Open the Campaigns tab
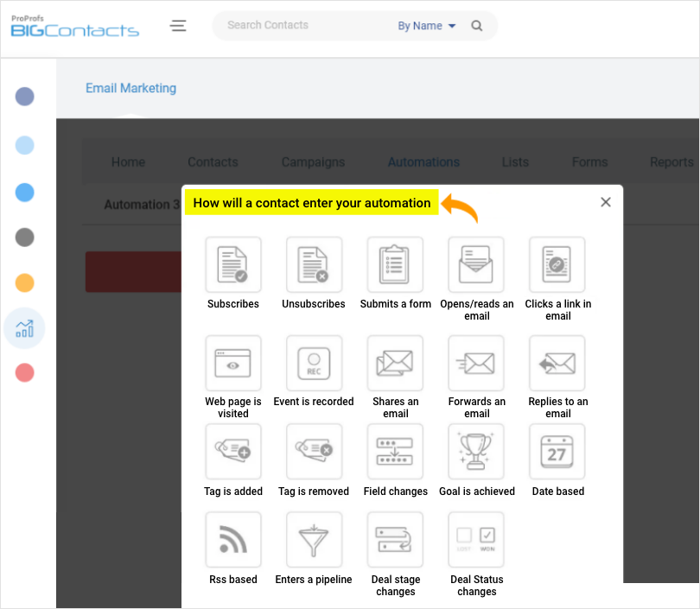This screenshot has width=700, height=609. [x=313, y=162]
